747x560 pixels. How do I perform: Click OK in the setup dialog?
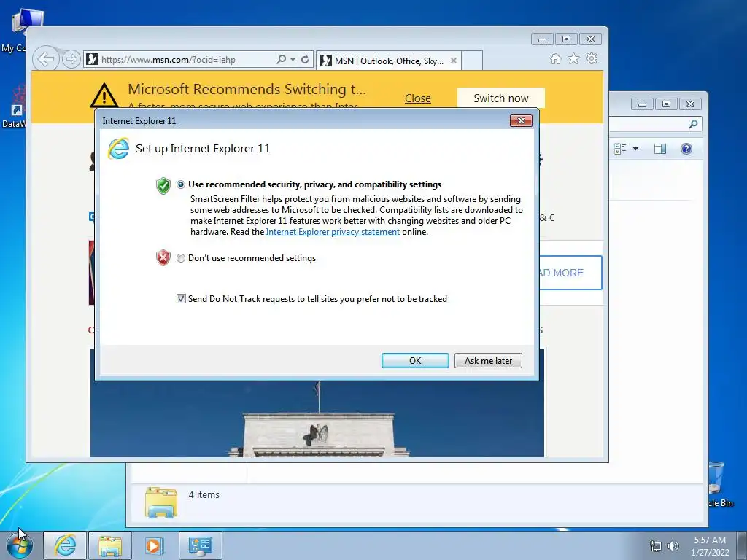pos(415,360)
